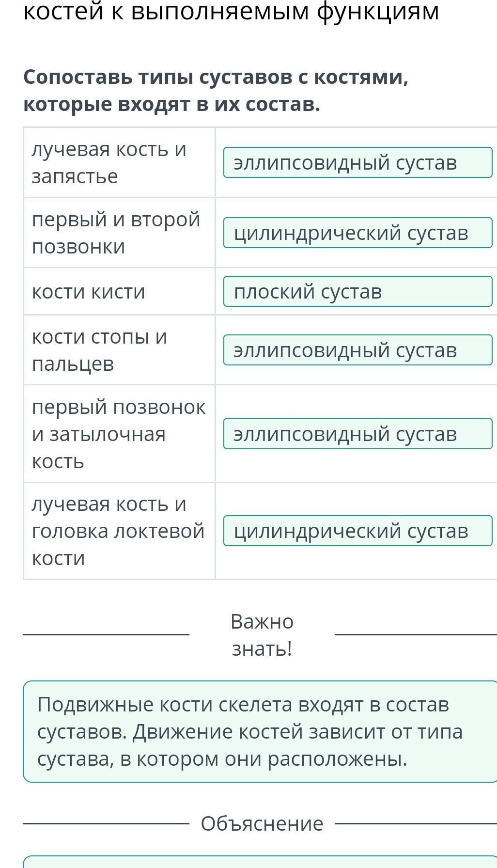Open answer box for 'лучевая кость и головка локтевой кости'
Image resolution: width=497 pixels, height=868 pixels.
[x=357, y=531]
